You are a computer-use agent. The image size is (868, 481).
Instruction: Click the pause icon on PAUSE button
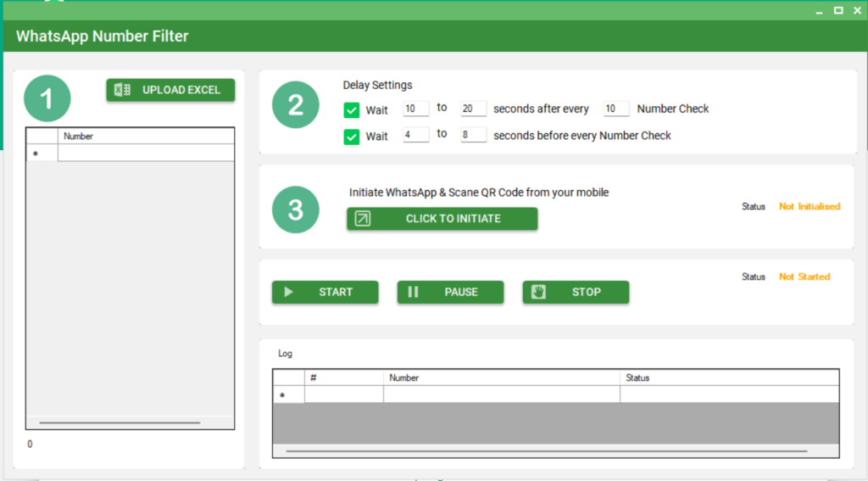[x=413, y=292]
